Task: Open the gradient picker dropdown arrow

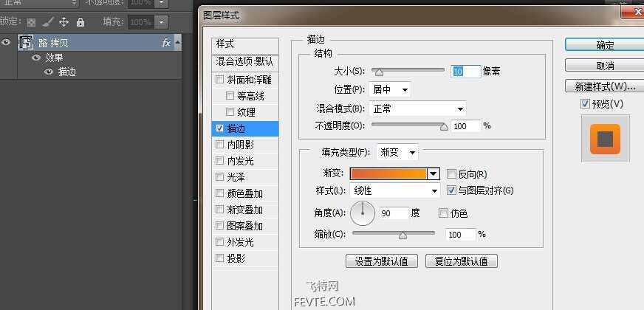Action: coord(434,174)
